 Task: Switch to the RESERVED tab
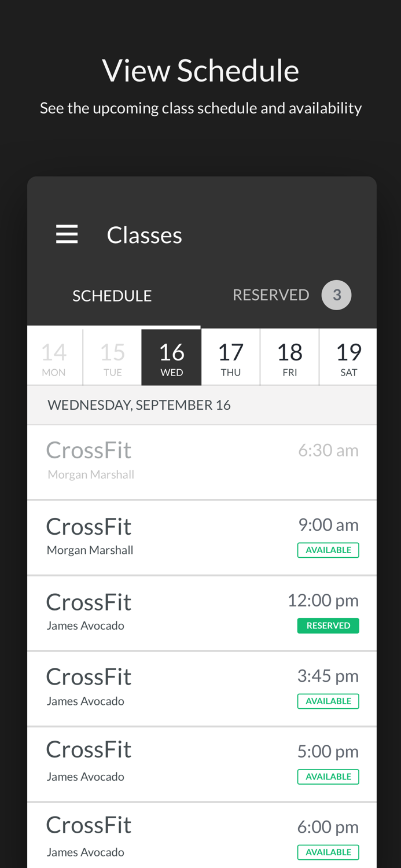tap(271, 294)
